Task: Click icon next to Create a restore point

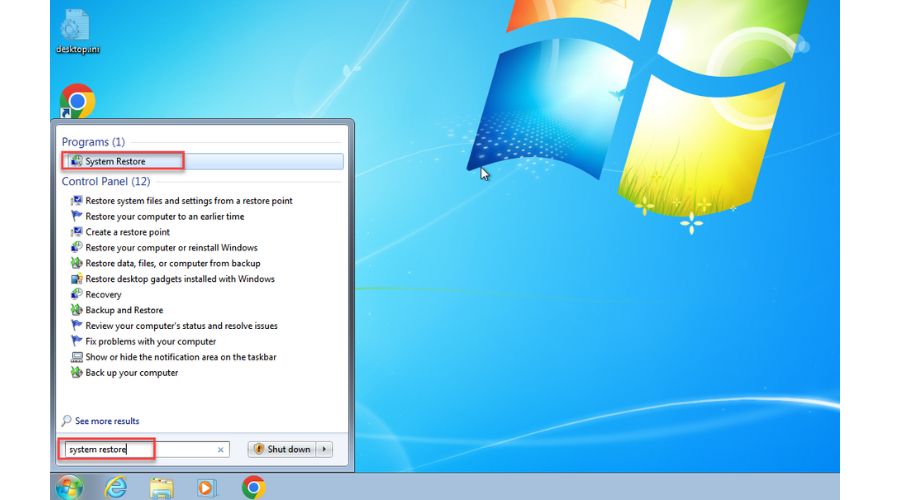Action: coord(76,232)
